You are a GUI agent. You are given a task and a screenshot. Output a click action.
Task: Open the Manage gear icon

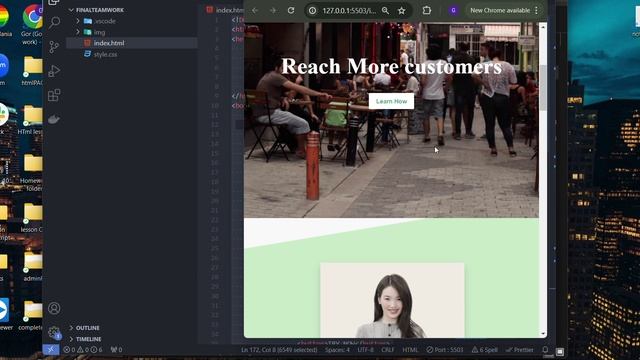click(x=54, y=332)
